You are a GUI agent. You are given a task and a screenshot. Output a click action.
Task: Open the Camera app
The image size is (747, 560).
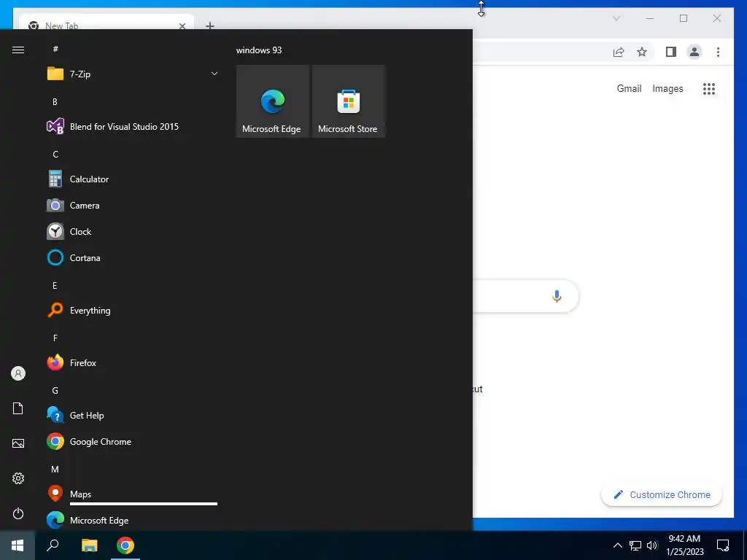(x=133, y=205)
